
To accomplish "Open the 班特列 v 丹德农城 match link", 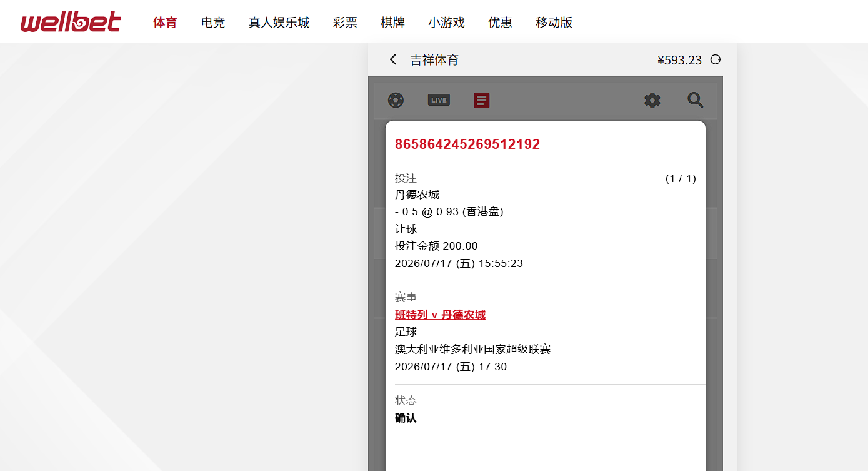I will point(440,315).
